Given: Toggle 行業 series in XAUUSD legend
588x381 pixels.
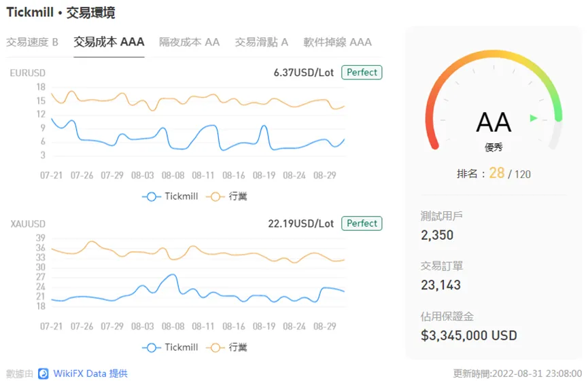Looking at the screenshot, I should (x=227, y=347).
